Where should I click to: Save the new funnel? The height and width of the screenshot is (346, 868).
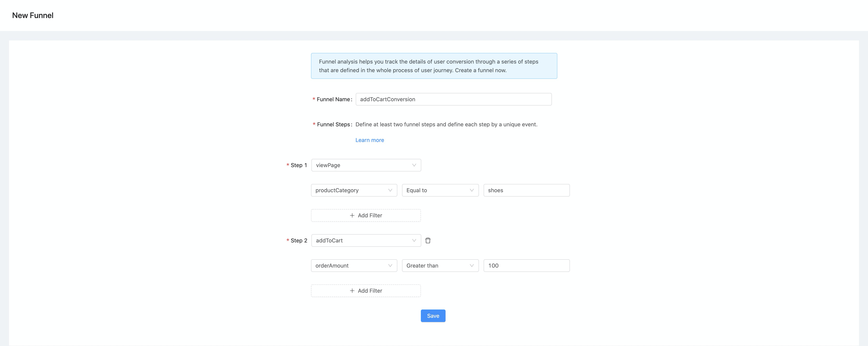point(433,316)
